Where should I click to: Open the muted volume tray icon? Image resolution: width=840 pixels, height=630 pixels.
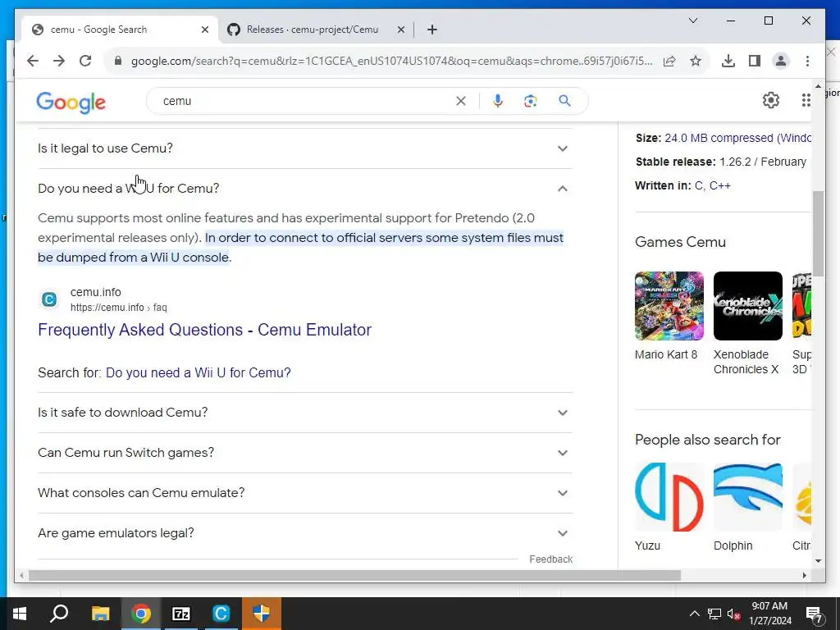pyautogui.click(x=733, y=614)
